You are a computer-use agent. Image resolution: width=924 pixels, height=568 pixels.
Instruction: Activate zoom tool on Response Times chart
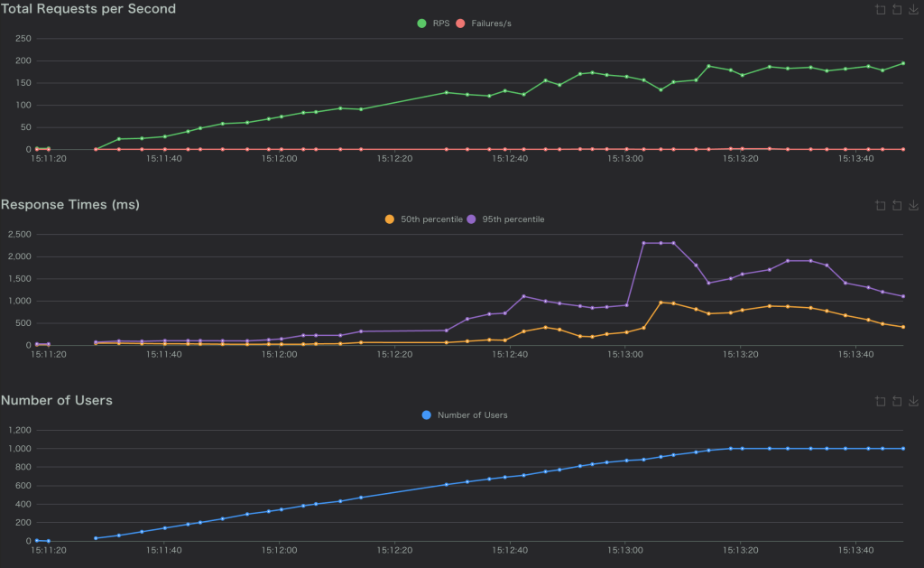click(880, 206)
